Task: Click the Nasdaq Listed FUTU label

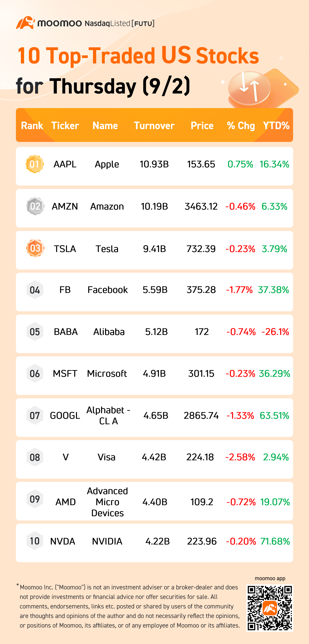Action: 119,23
